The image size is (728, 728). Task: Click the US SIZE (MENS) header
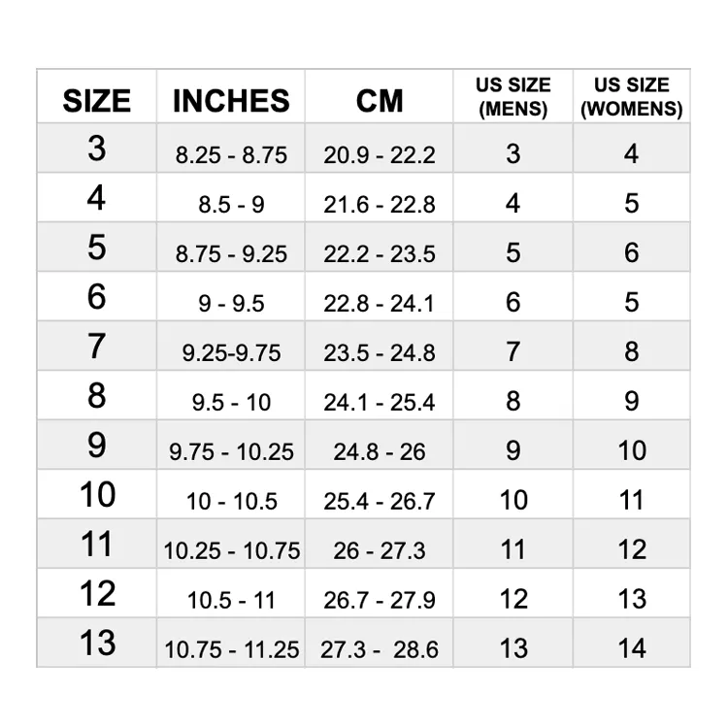point(513,96)
